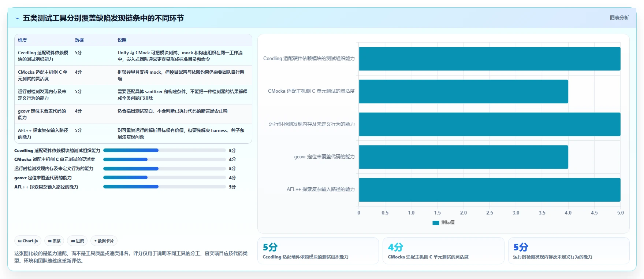Click the Ceedling table row name cell
Viewport: 644px width, 279px height.
pyautogui.click(x=43, y=56)
